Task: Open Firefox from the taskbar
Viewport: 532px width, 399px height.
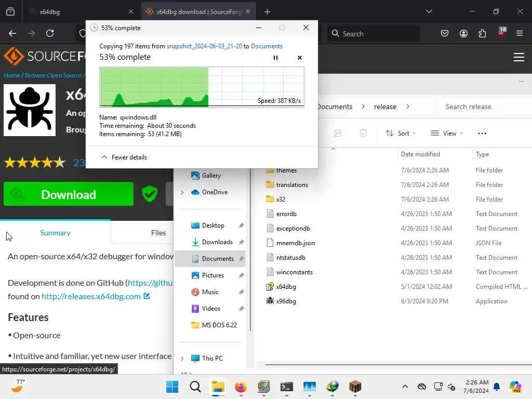Action: [241, 387]
